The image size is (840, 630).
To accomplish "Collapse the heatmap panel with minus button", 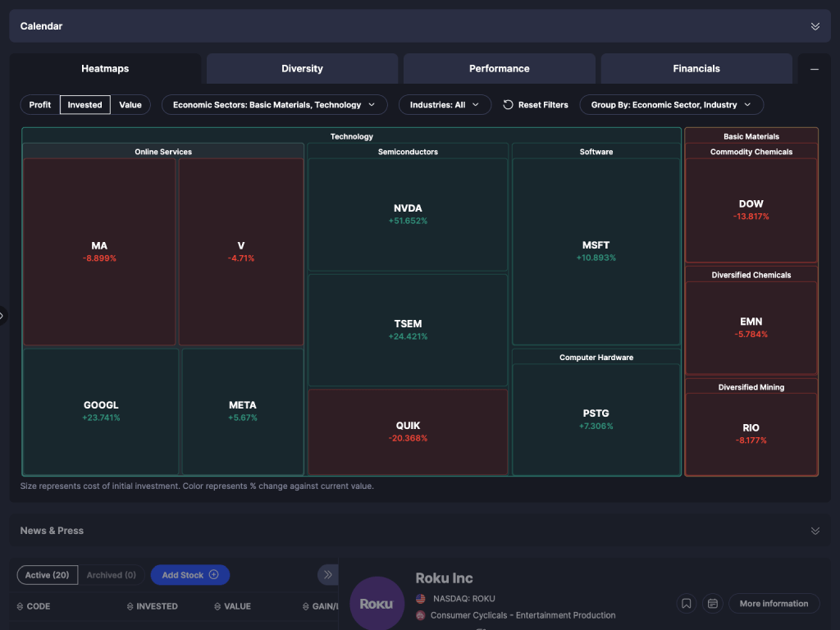I will pyautogui.click(x=815, y=69).
